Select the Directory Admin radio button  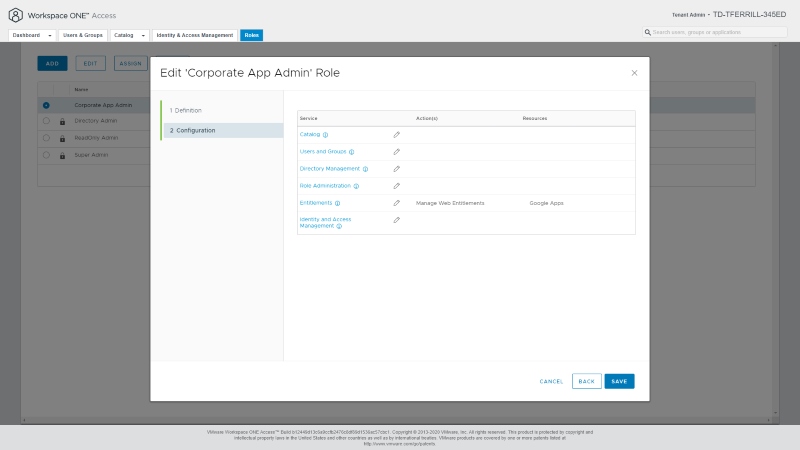(46, 121)
